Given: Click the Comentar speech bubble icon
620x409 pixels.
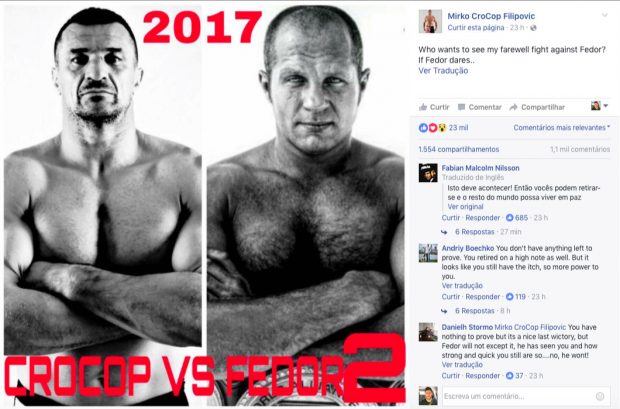Looking at the screenshot, I should point(461,107).
